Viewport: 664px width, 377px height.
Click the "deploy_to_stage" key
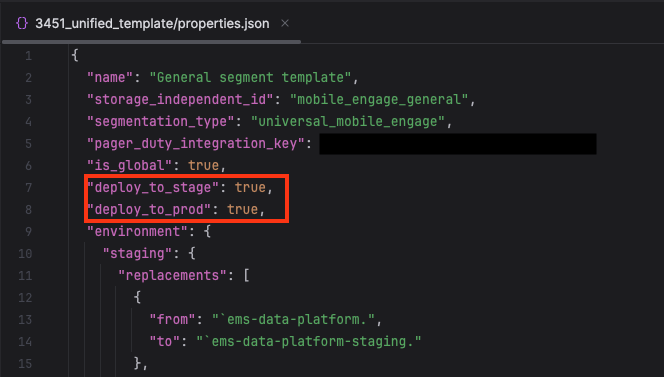153,188
